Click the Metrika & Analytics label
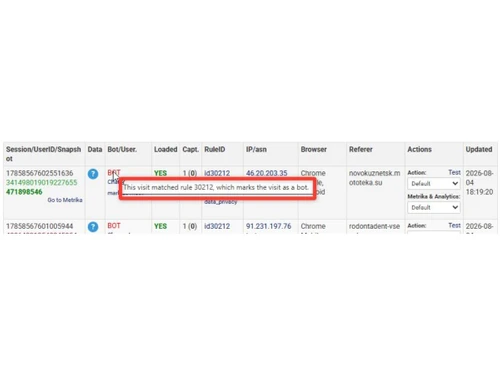This screenshot has width=500, height=375. click(434, 197)
